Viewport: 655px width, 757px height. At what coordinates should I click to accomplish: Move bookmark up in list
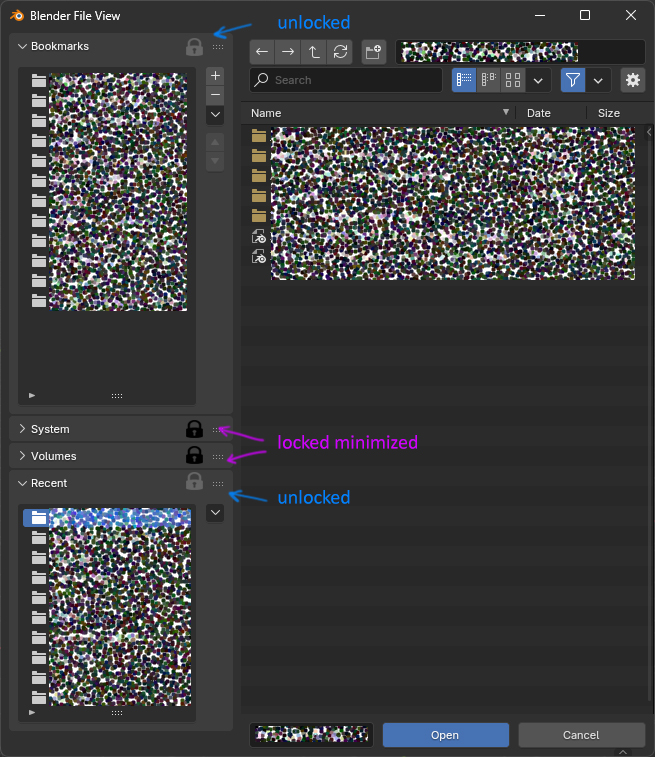click(x=215, y=142)
